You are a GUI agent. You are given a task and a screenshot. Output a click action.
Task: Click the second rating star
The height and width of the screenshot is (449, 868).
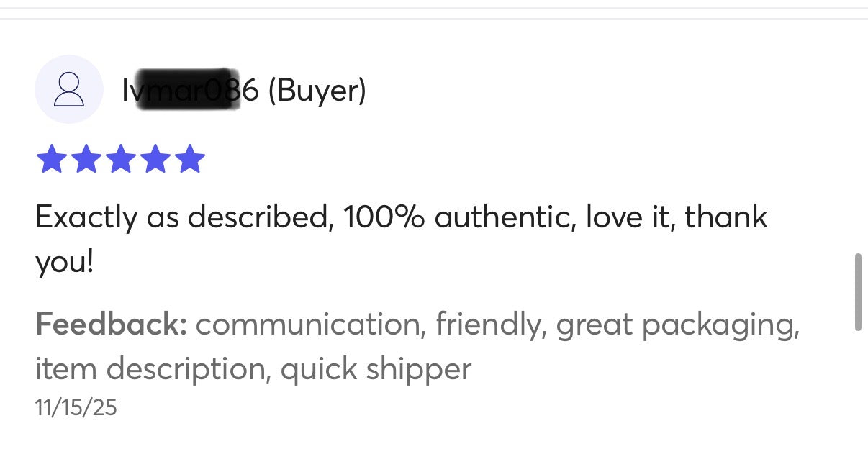tap(86, 159)
